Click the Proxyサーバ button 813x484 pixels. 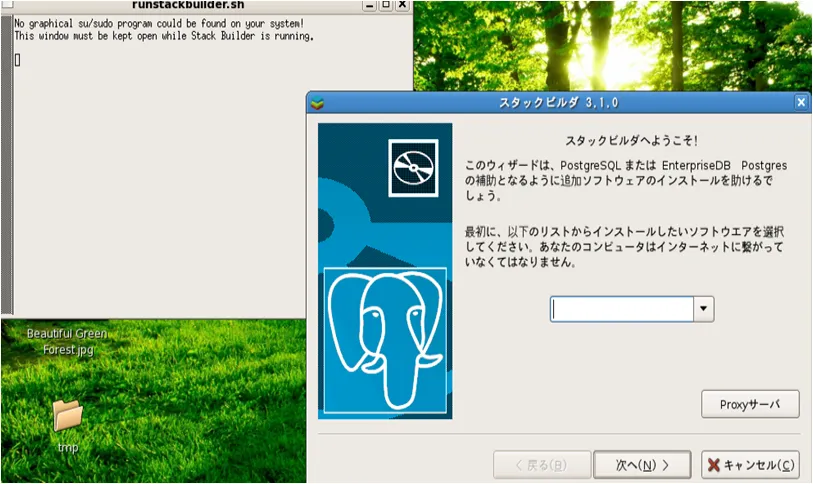coord(750,404)
